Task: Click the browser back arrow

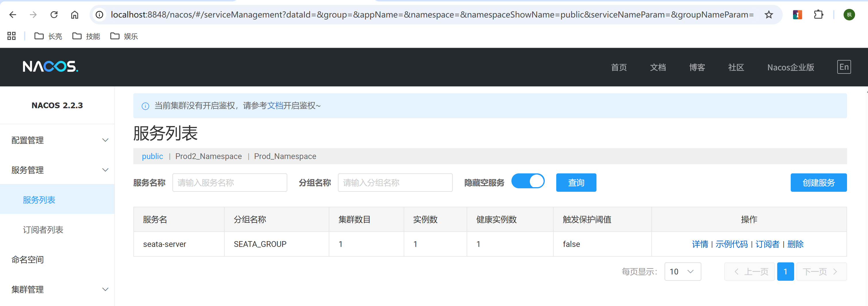Action: (x=13, y=14)
